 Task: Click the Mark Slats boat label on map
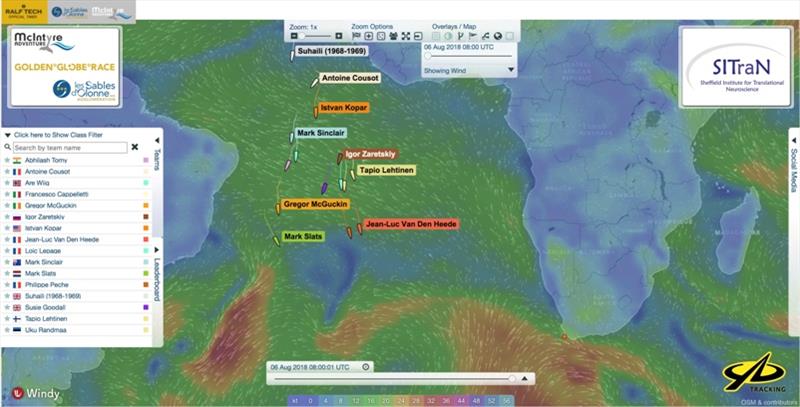click(x=303, y=237)
